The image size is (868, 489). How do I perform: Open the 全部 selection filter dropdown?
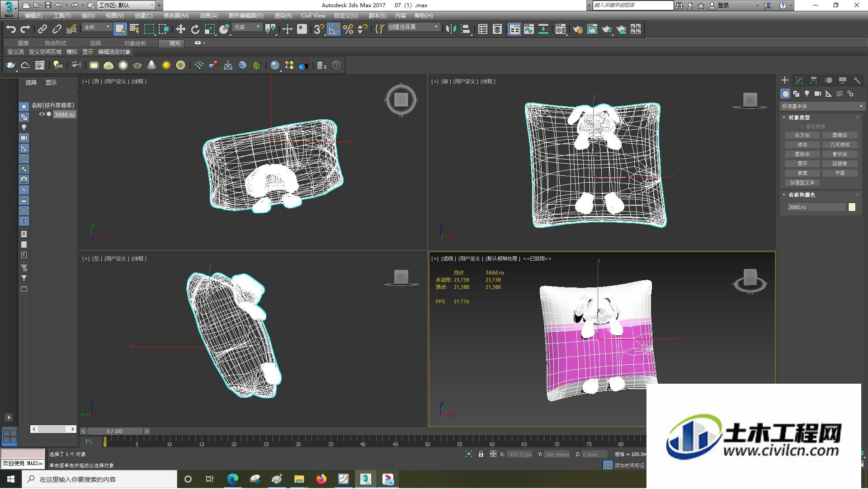click(x=97, y=28)
